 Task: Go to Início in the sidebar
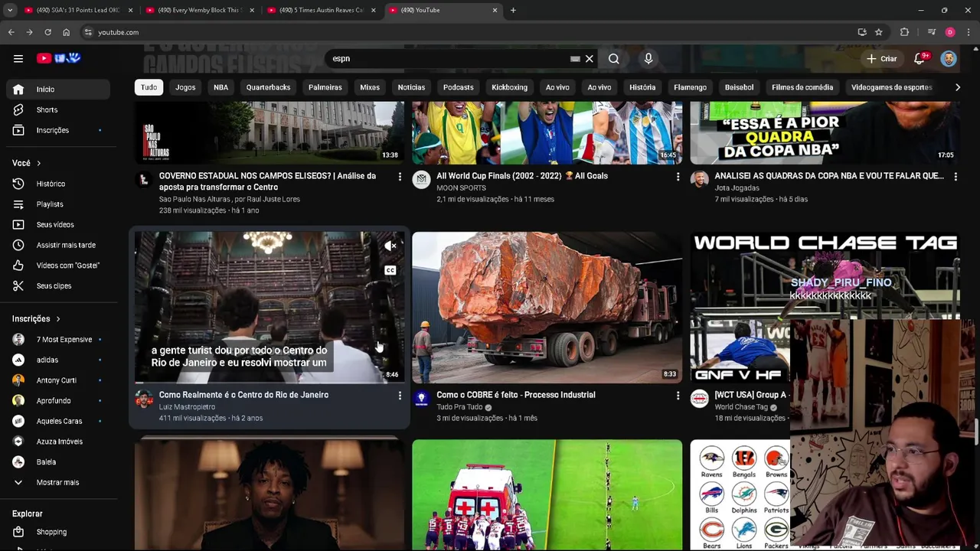click(x=59, y=89)
